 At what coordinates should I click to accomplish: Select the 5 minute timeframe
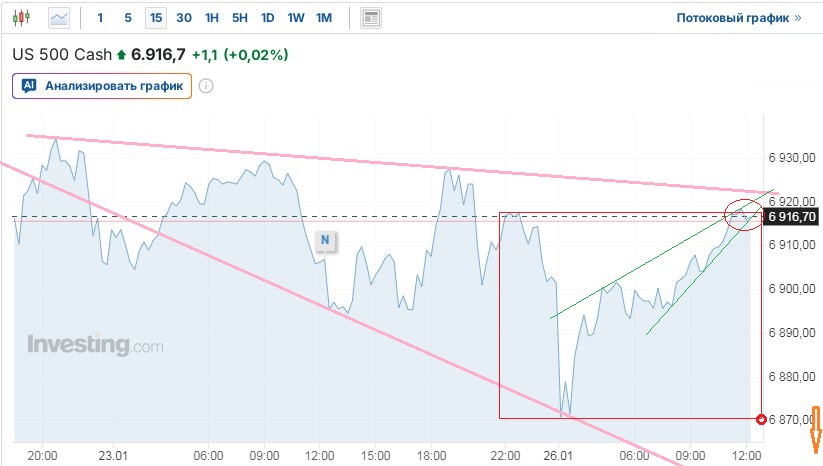[127, 17]
